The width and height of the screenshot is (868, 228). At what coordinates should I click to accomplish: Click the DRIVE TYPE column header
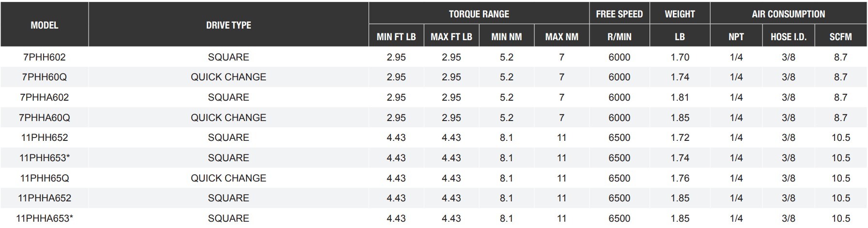pos(228,25)
